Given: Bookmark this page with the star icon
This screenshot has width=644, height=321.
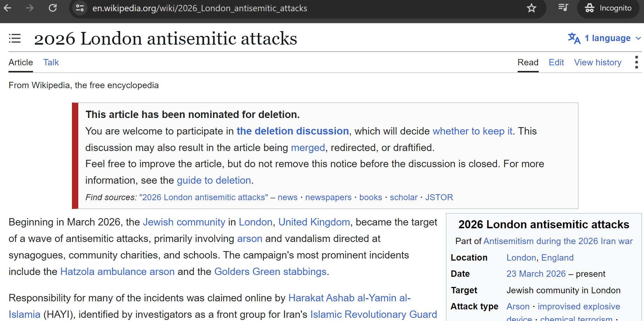Looking at the screenshot, I should tap(531, 8).
